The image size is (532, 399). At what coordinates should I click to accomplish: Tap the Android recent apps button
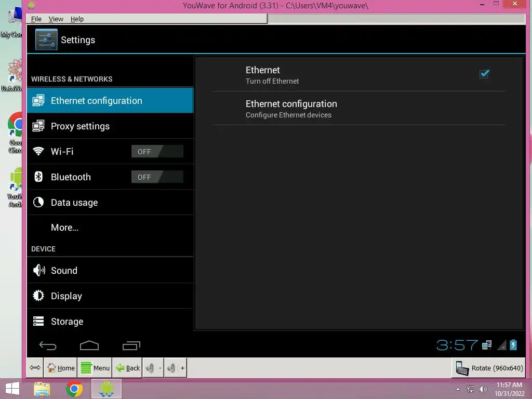[131, 345]
